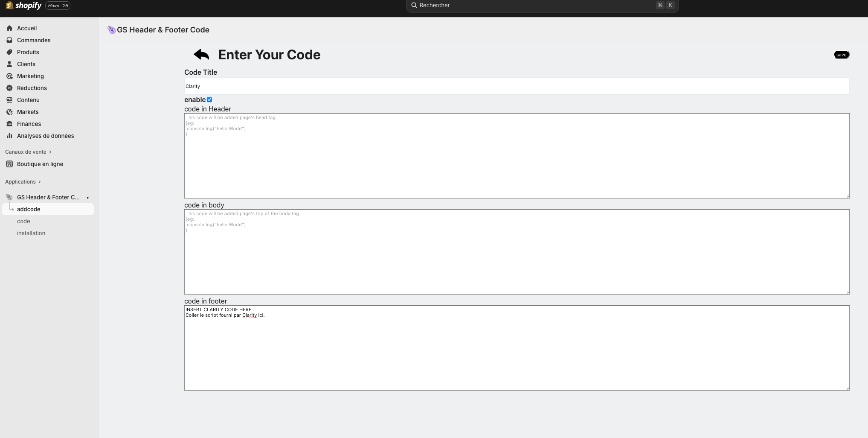Open Finances via the bank icon
This screenshot has height=438, width=868.
coord(9,124)
